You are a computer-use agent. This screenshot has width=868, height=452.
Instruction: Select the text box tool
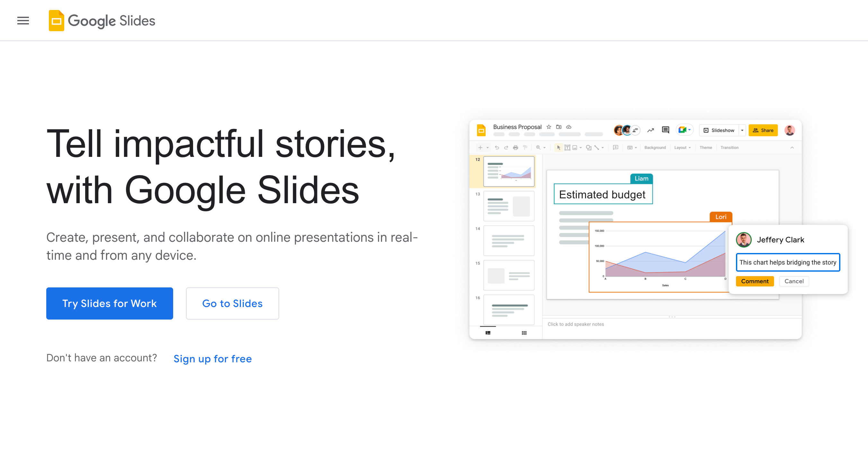click(567, 148)
